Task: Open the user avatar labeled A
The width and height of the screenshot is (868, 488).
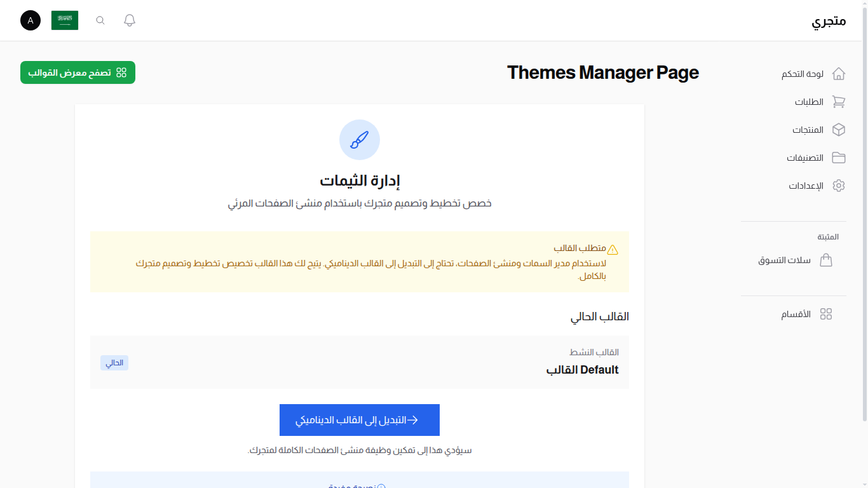Action: pyautogui.click(x=30, y=20)
